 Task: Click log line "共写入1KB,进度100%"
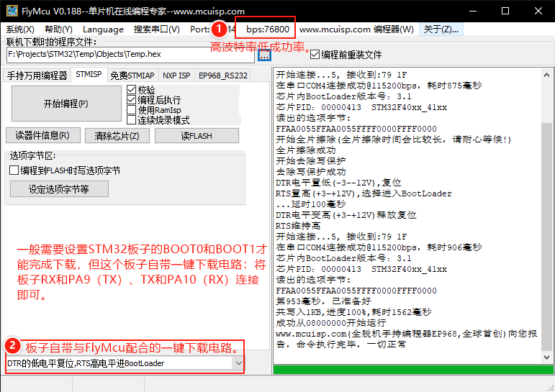pyautogui.click(x=322, y=312)
